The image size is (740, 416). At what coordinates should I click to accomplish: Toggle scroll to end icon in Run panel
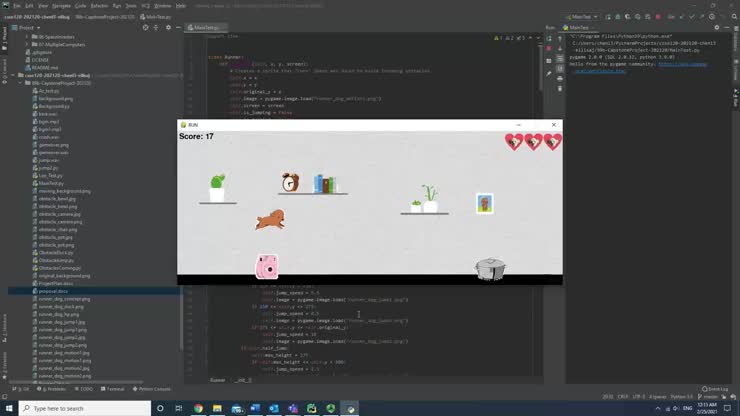(x=560, y=68)
